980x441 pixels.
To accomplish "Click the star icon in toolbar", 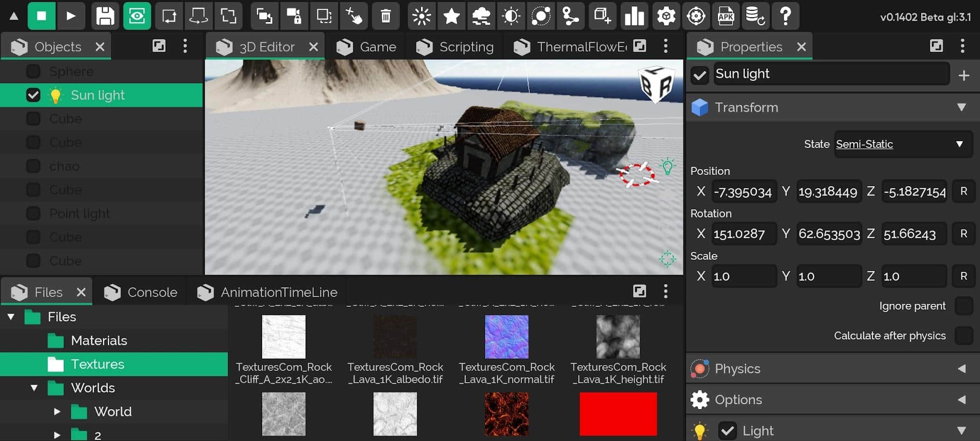I will pos(451,16).
